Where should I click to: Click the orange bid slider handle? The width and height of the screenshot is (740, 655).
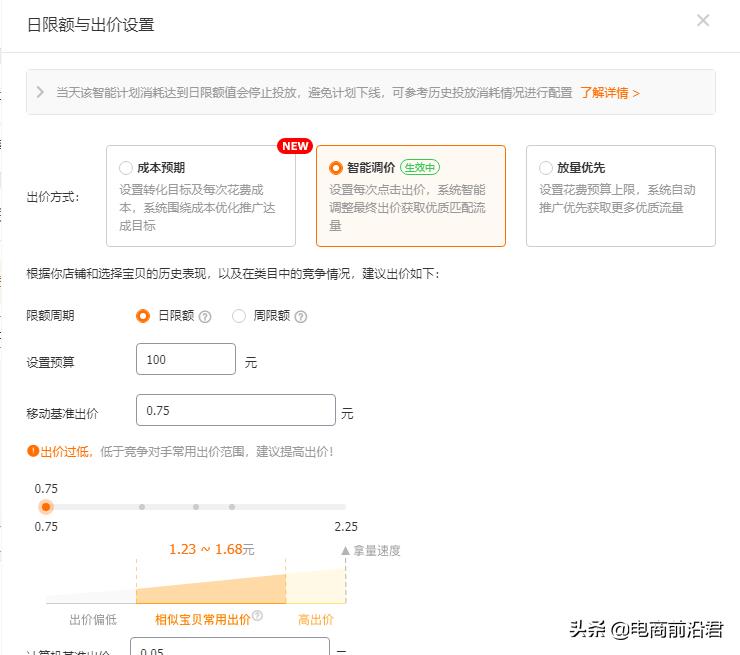[x=46, y=507]
